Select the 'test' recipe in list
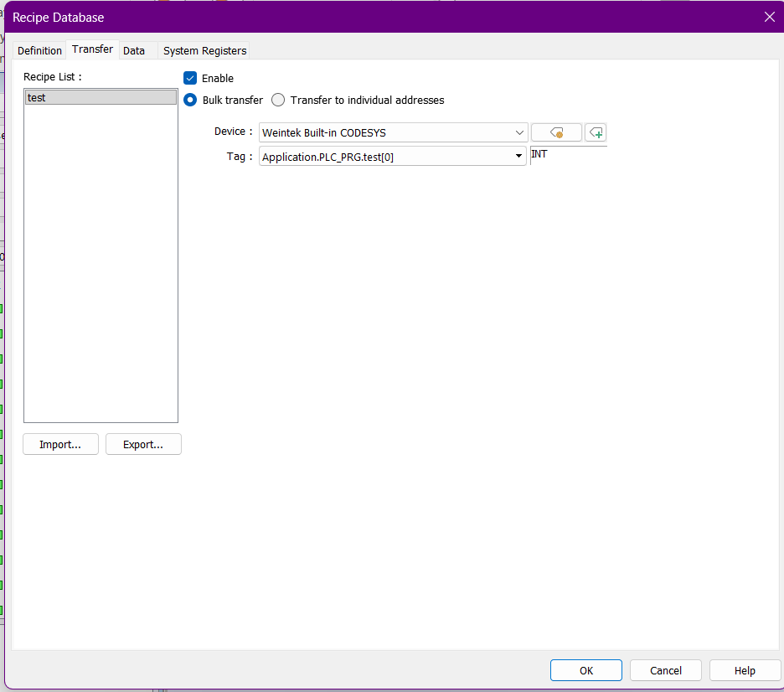Viewport: 784px width, 692px height. 101,97
